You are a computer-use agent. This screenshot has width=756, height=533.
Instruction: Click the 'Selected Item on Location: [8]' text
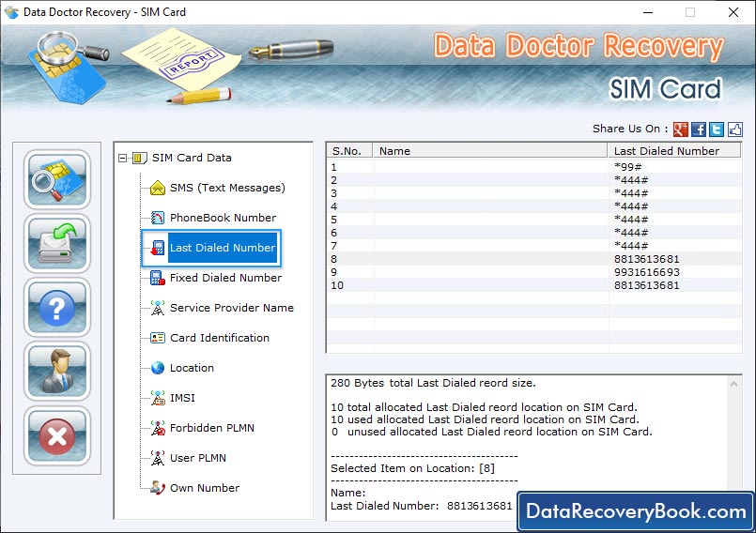click(x=412, y=468)
